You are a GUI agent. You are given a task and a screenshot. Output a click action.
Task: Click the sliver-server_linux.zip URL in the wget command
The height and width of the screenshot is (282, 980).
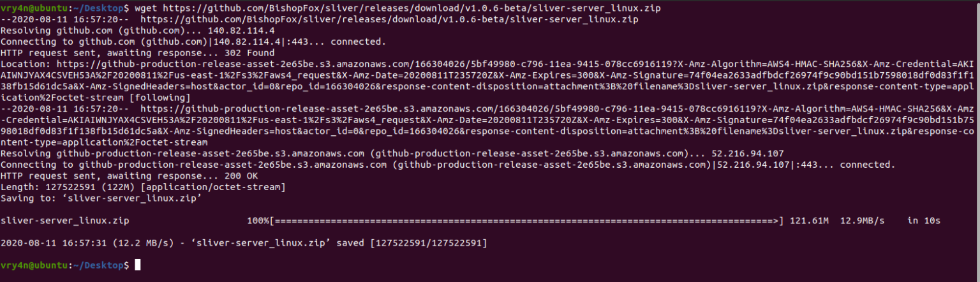click(x=412, y=9)
